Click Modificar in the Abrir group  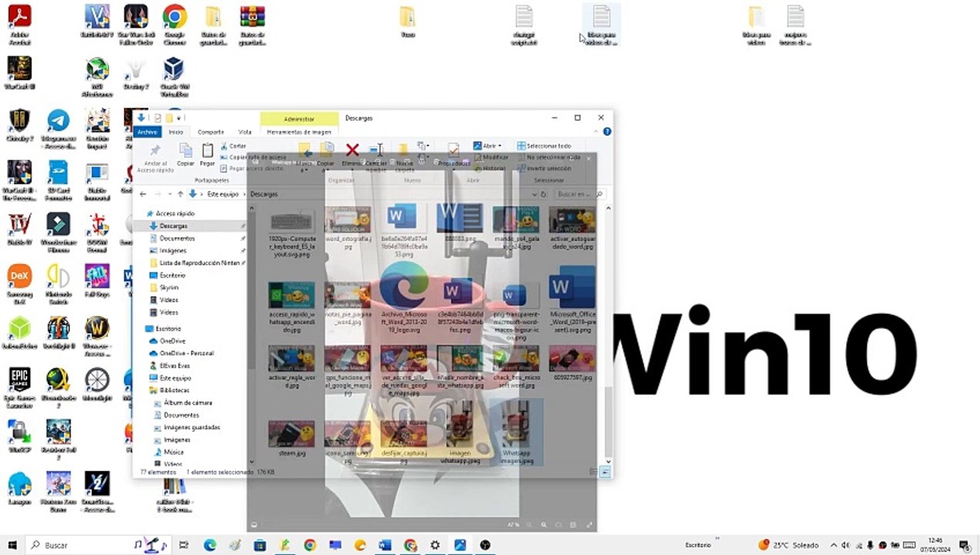coord(490,157)
